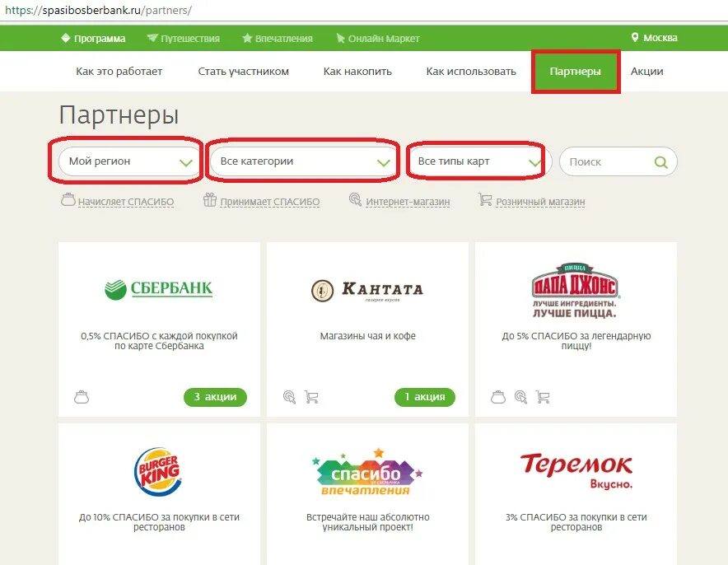Open the Все типы карт dropdown

479,161
